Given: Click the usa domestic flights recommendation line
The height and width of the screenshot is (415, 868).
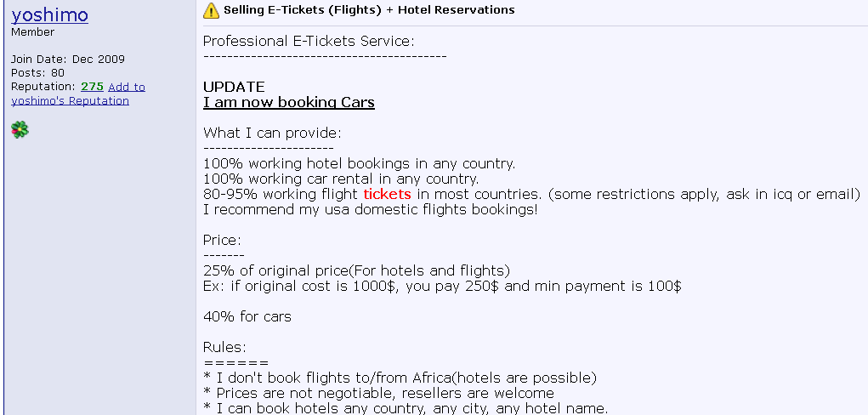Looking at the screenshot, I should [x=371, y=210].
